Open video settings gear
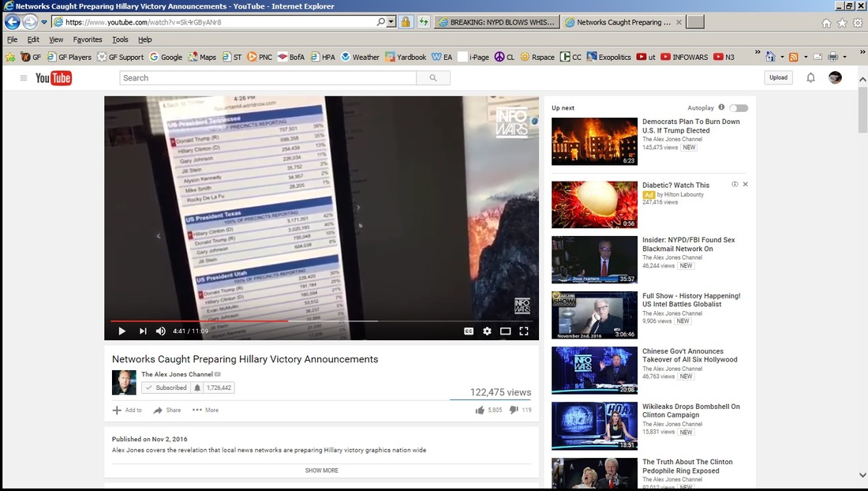Screen dimensions: 868x491 click(487, 331)
